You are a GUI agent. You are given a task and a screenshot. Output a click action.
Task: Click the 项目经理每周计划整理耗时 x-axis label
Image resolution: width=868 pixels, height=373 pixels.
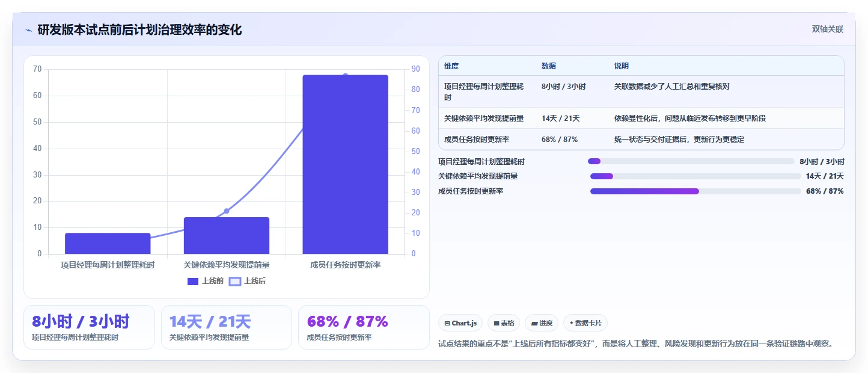tap(108, 265)
